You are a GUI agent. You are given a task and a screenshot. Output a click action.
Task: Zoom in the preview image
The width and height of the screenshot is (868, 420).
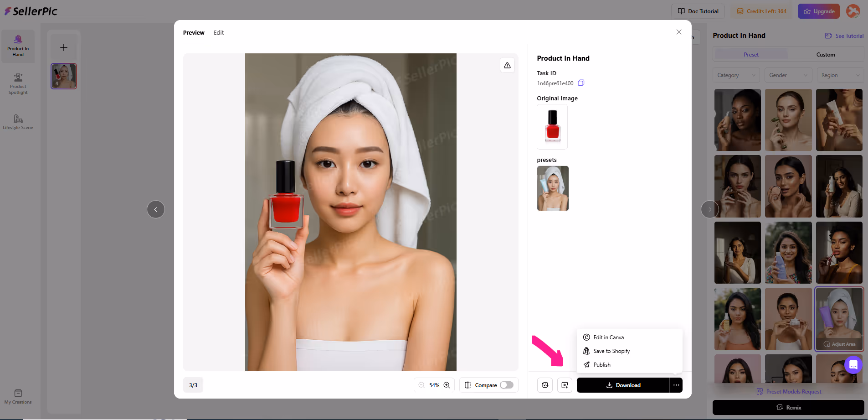tap(447, 385)
